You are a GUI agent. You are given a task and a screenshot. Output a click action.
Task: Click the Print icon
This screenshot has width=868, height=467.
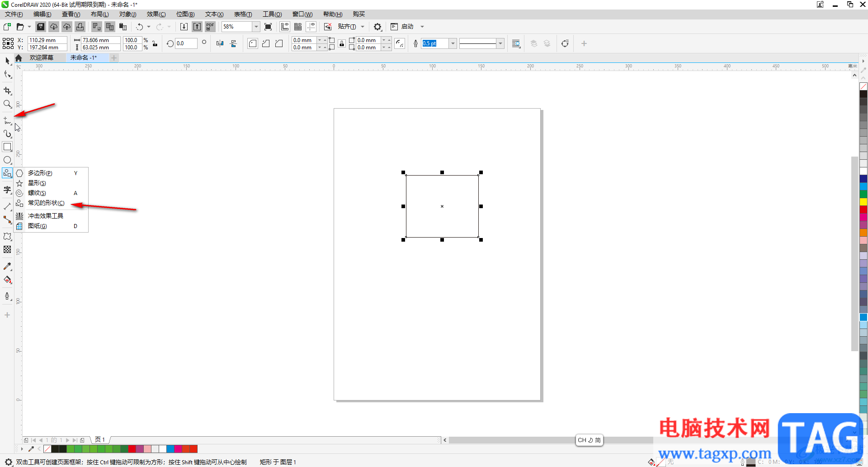[80, 27]
